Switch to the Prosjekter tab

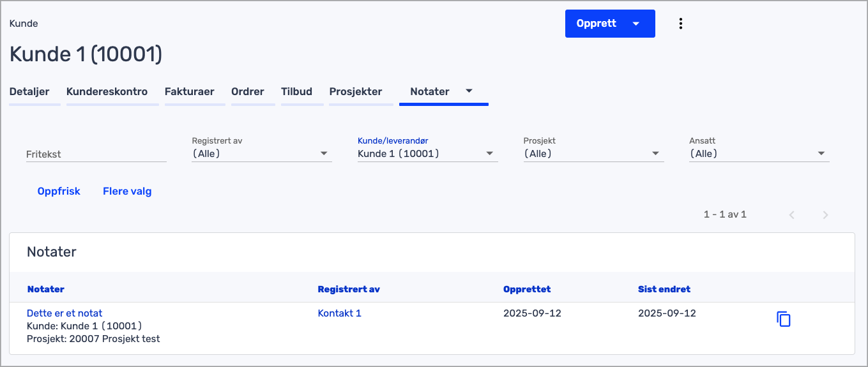356,92
